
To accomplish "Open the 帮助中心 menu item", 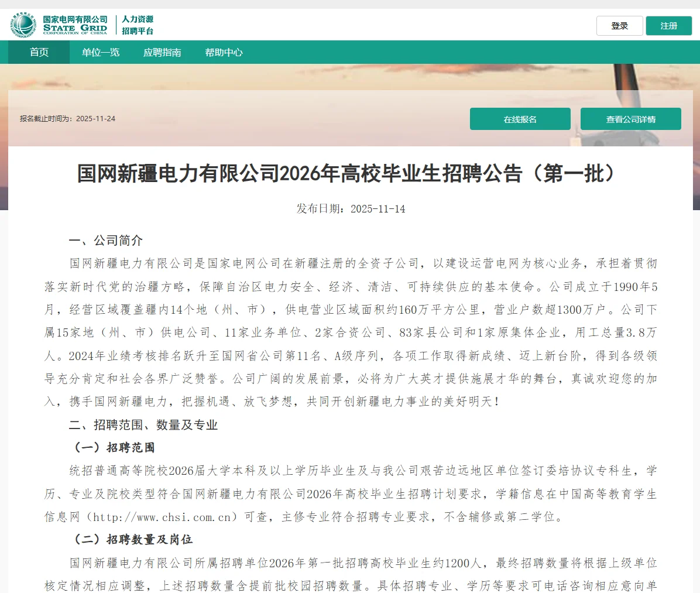I will click(224, 52).
